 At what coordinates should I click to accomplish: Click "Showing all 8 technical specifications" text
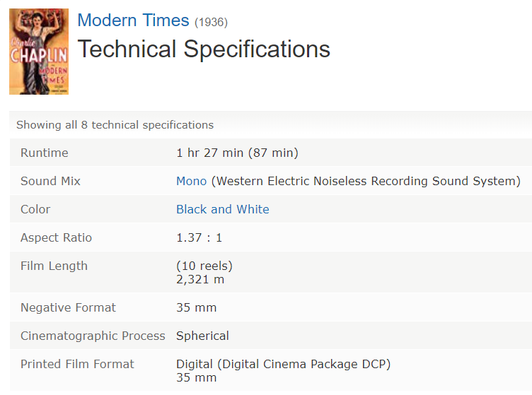click(115, 125)
